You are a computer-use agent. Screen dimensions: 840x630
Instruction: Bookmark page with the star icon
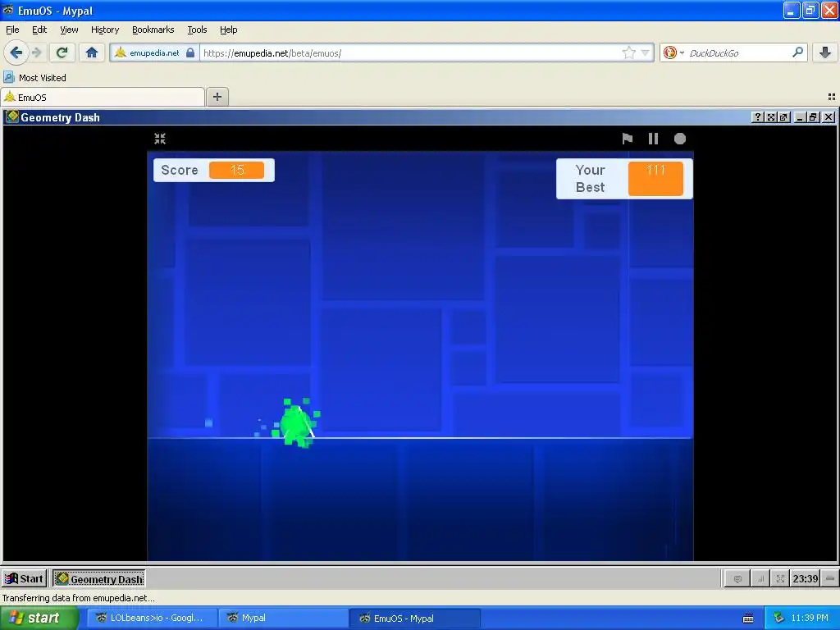[x=628, y=52]
